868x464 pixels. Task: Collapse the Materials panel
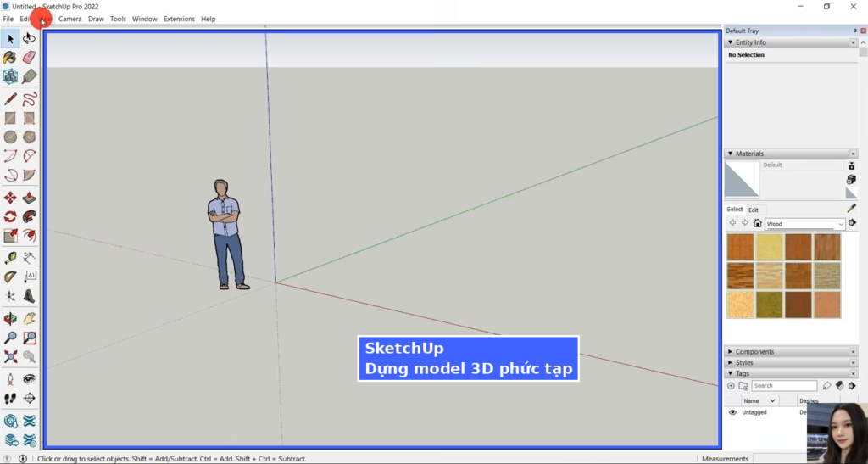730,154
